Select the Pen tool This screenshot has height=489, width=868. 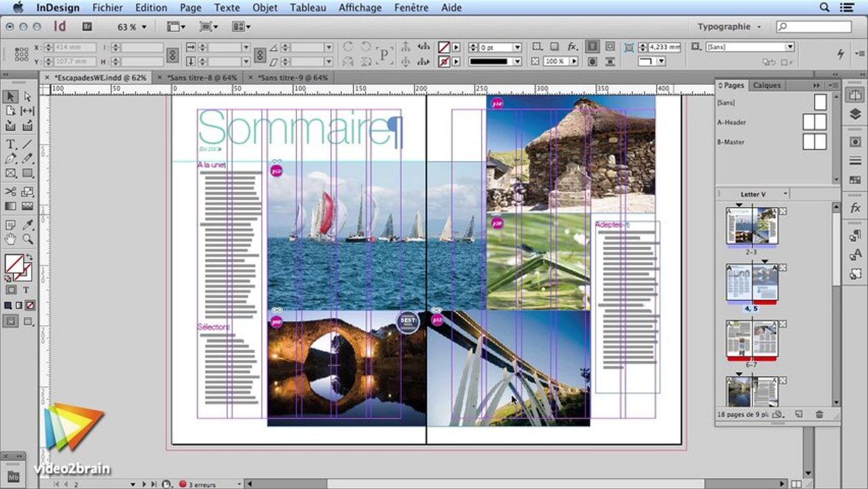tap(11, 158)
